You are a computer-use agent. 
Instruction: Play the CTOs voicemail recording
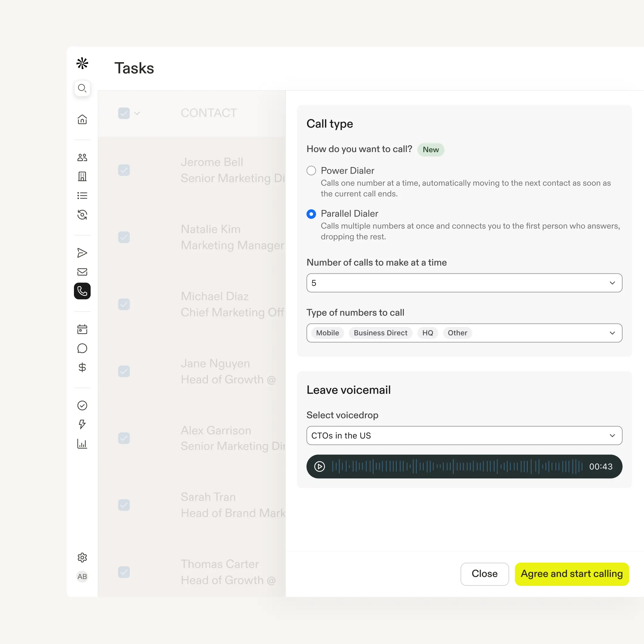(x=319, y=466)
